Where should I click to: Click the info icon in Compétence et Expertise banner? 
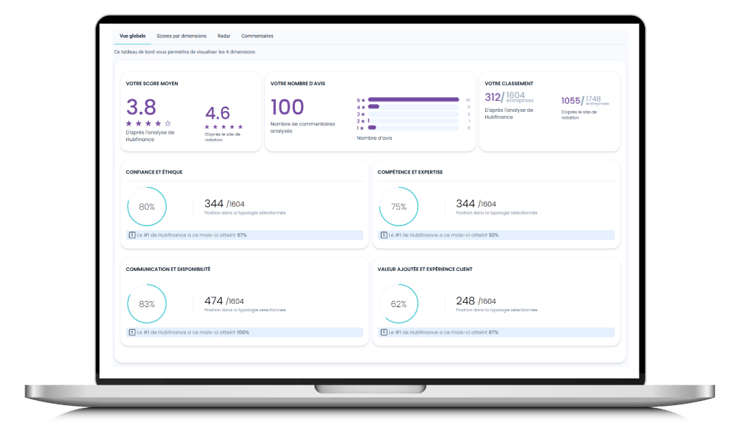(x=384, y=235)
